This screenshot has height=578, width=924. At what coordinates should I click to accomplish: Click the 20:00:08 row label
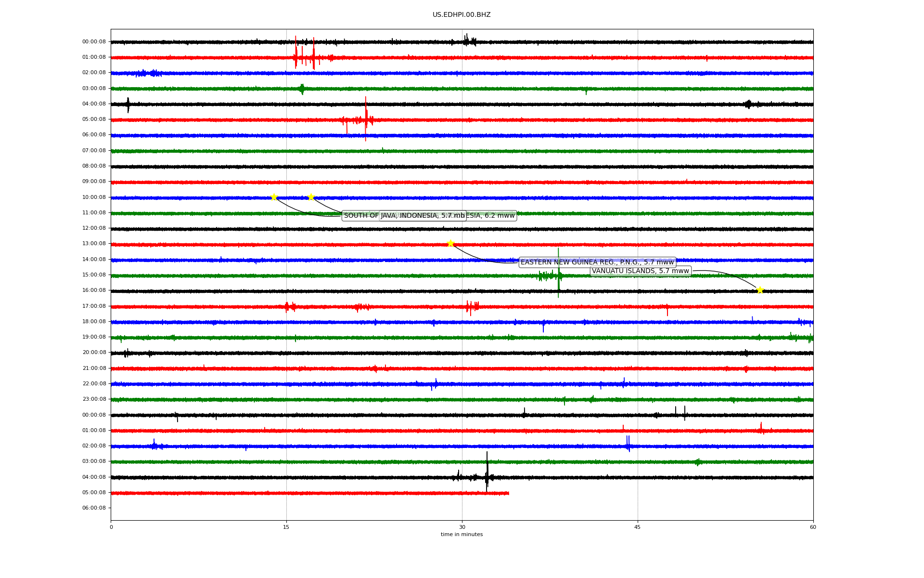click(94, 353)
